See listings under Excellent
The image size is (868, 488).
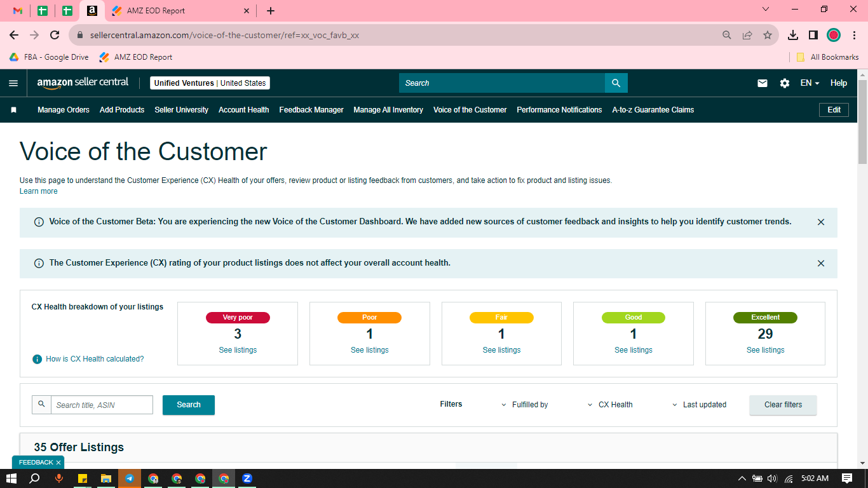click(765, 350)
